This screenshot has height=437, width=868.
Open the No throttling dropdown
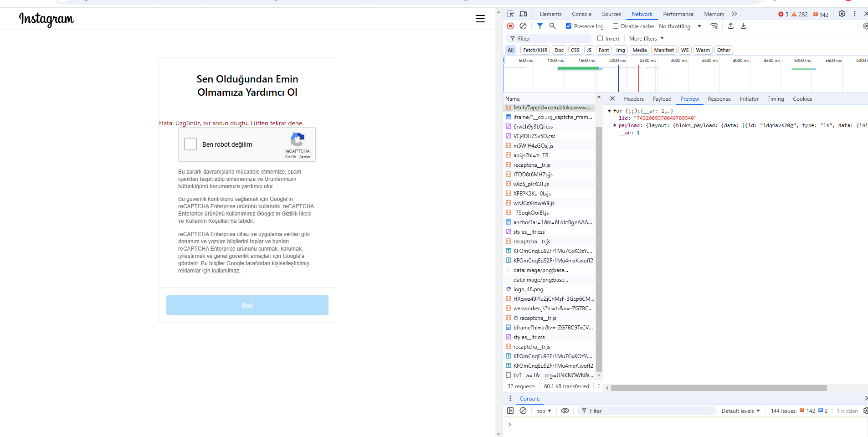tap(680, 26)
